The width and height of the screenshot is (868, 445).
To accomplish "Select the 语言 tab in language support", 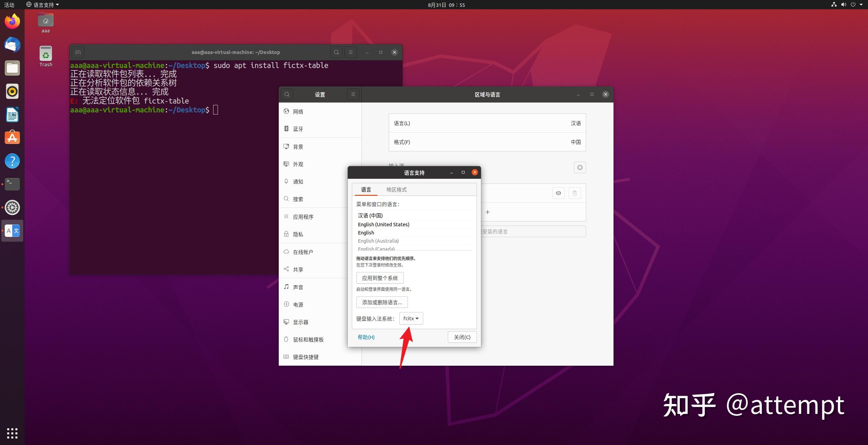I will [366, 189].
